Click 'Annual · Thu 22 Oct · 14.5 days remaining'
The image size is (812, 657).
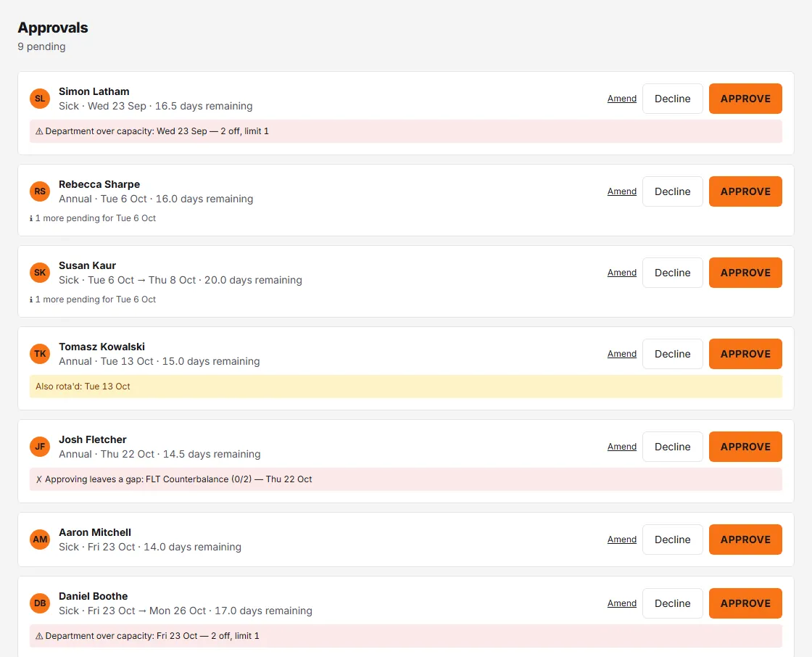[159, 454]
